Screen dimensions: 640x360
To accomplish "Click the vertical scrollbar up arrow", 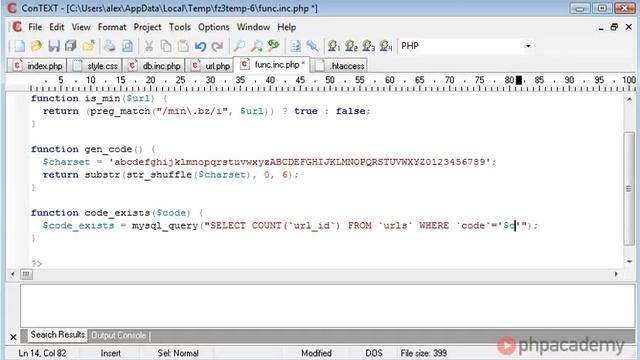I will (x=629, y=99).
